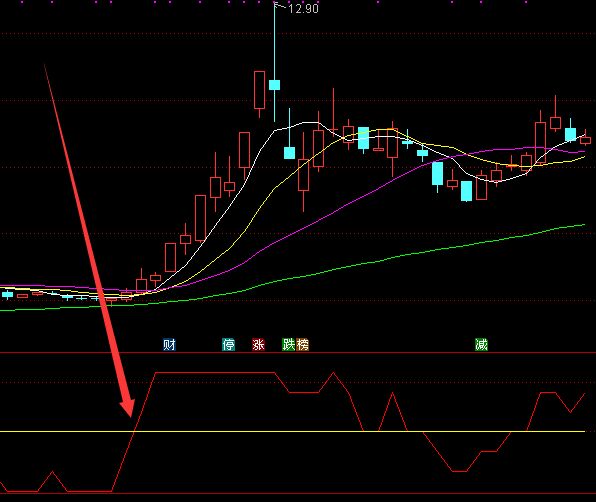Click the 12.90 high price label
Screen dimensions: 596x502
click(303, 9)
